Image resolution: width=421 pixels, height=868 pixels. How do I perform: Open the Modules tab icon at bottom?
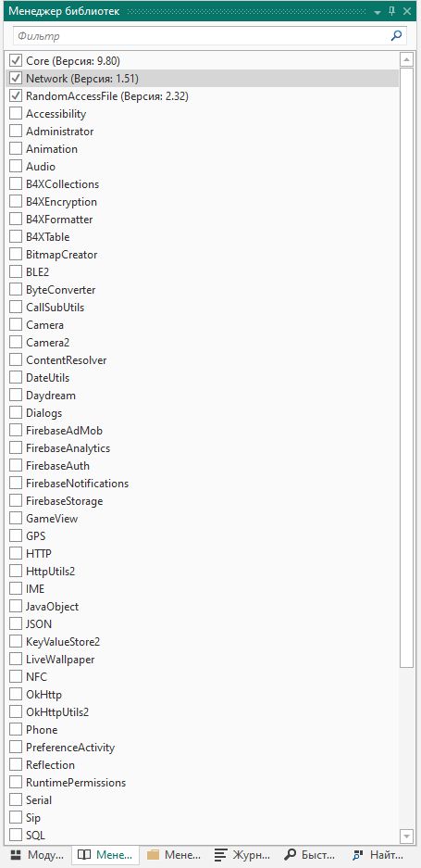tap(16, 854)
